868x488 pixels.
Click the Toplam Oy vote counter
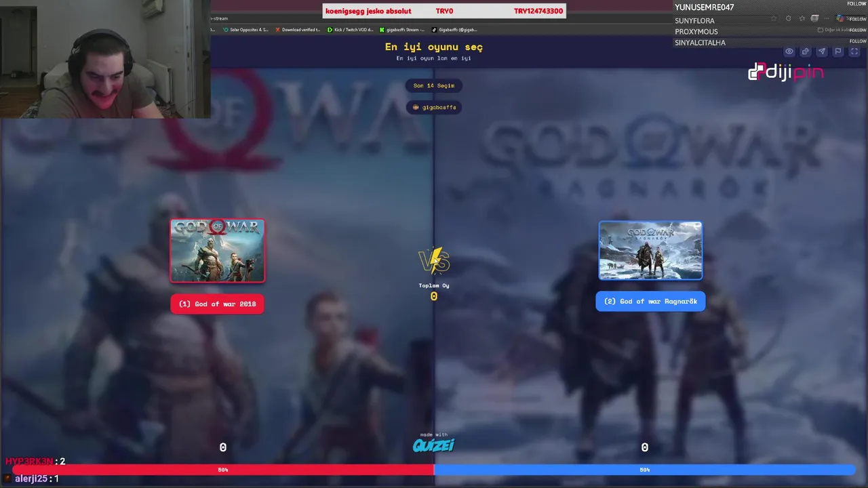pyautogui.click(x=434, y=291)
